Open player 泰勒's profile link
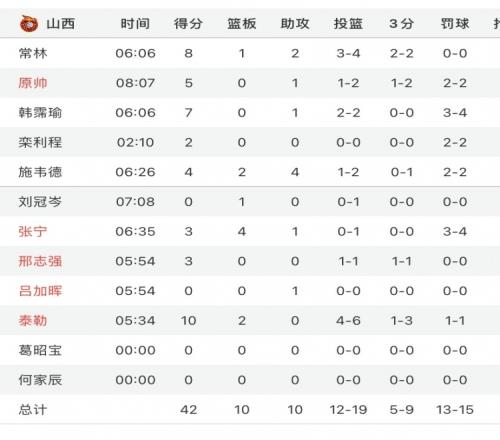The image size is (500, 440). point(33,320)
